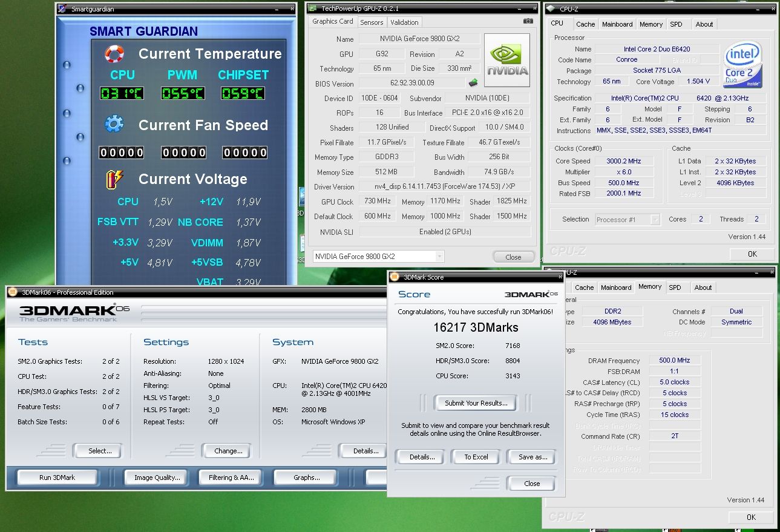Screen dimensions: 780x532
Task: Click the BIOS Version field 62.92.39.00.09
Action: [412, 83]
